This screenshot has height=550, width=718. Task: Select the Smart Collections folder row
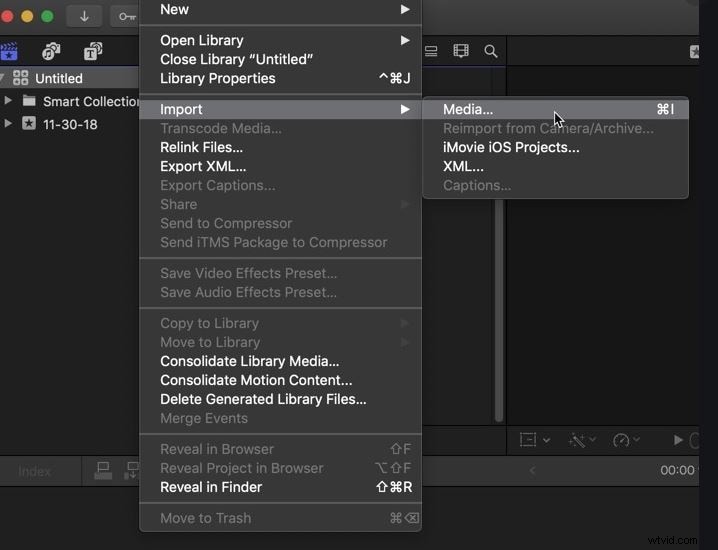(69, 101)
